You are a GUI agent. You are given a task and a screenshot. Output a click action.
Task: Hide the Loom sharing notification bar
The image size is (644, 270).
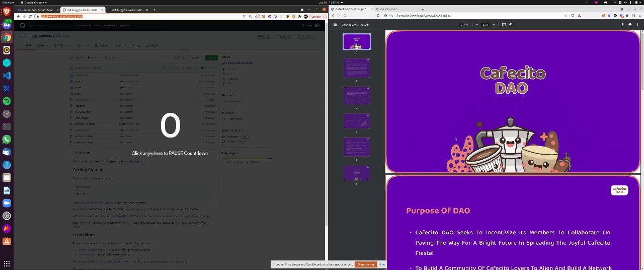coord(382,264)
